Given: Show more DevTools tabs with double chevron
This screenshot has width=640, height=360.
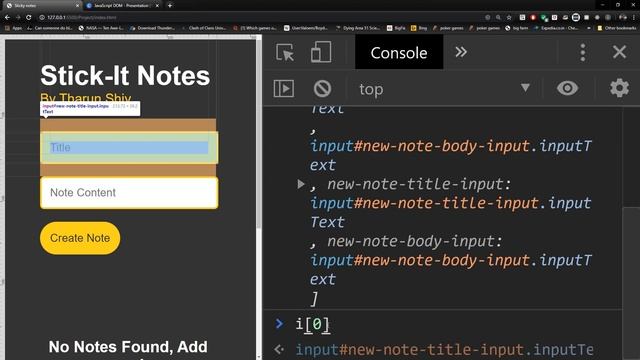Looking at the screenshot, I should click(x=461, y=52).
